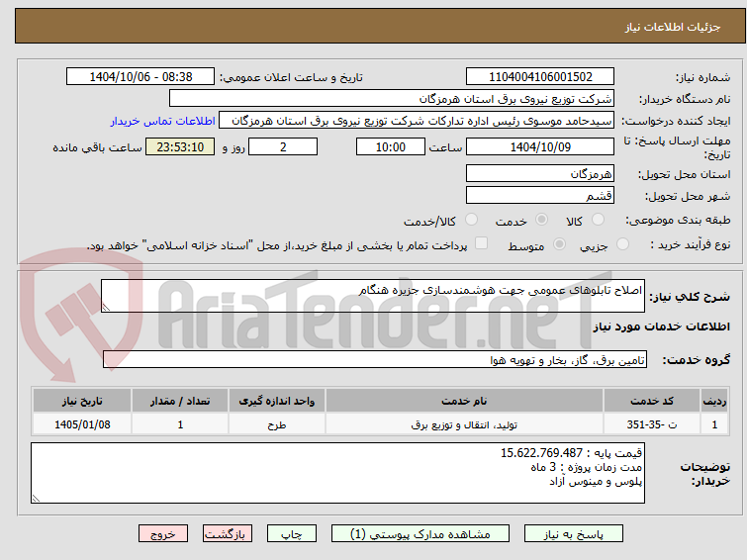This screenshot has width=747, height=560.
Task: Click the deadline date field 1404/10/09
Action: coord(540,146)
